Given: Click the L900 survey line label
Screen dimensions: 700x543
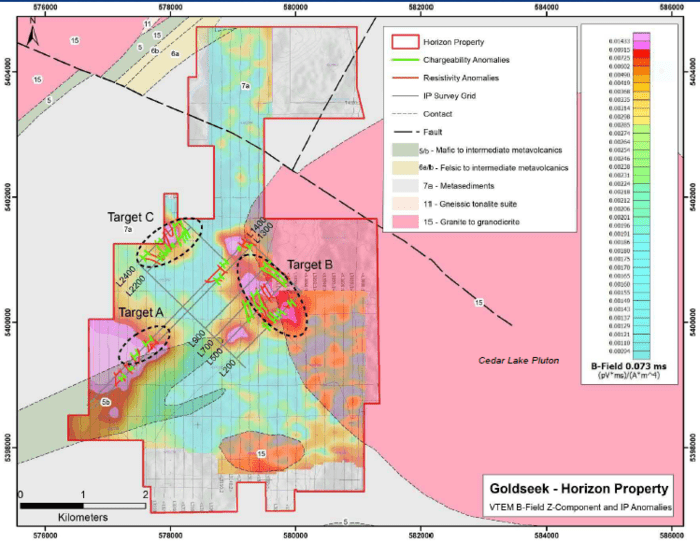Looking at the screenshot, I should coord(196,338).
